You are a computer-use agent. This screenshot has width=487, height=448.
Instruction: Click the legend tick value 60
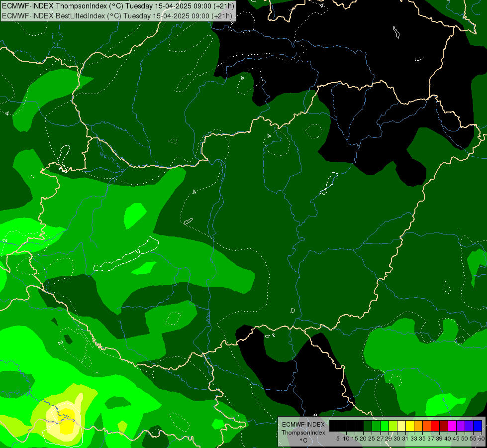pos(482,439)
